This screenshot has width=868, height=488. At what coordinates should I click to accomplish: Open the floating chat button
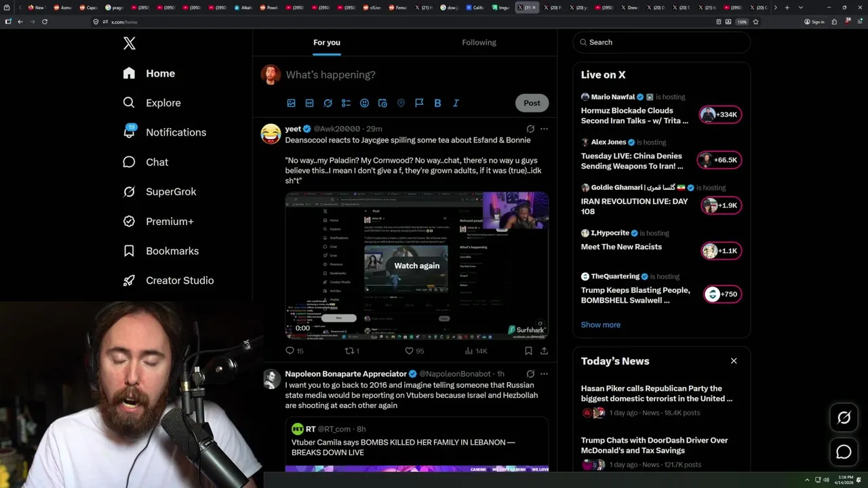[x=844, y=452]
